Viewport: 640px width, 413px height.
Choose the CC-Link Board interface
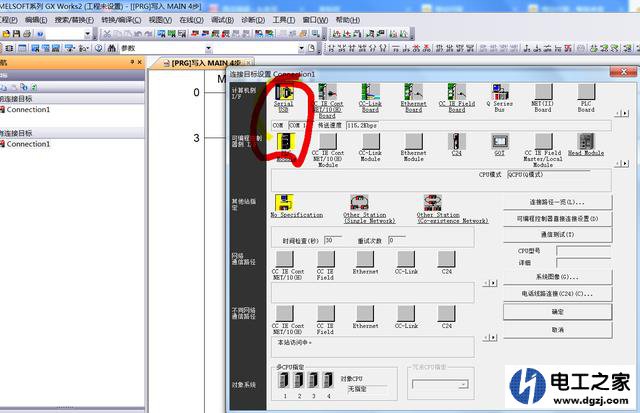371,92
